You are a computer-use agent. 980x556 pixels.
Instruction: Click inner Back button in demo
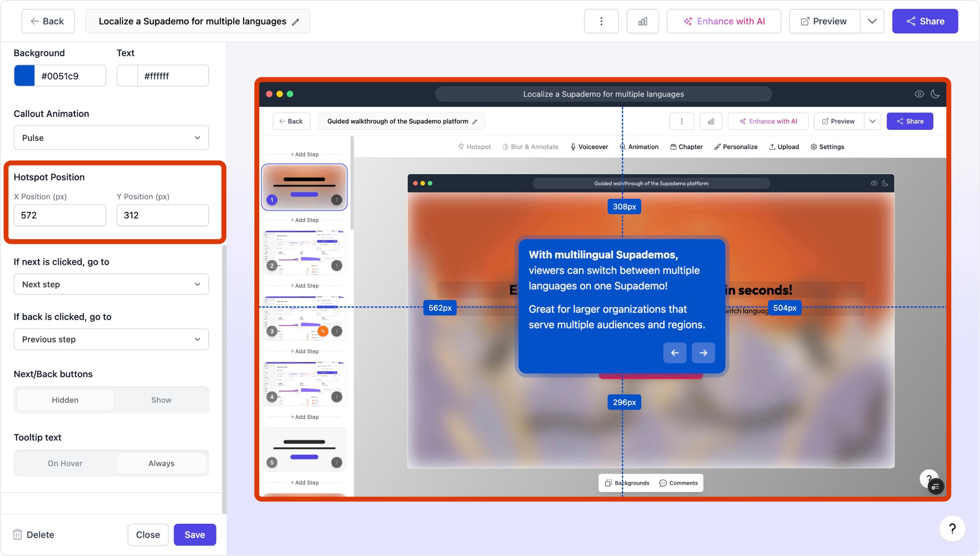click(x=291, y=121)
